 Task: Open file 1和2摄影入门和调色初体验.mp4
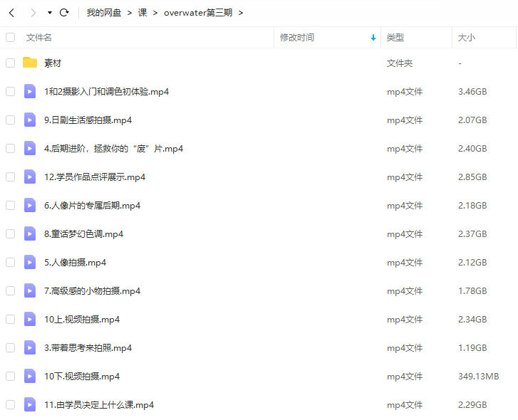click(106, 91)
